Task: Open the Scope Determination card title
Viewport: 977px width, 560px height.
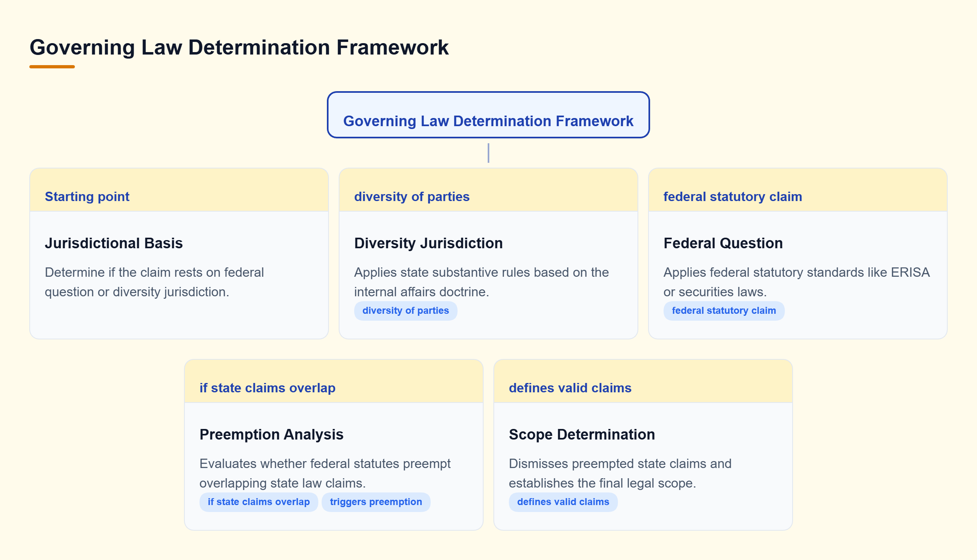Action: (582, 434)
